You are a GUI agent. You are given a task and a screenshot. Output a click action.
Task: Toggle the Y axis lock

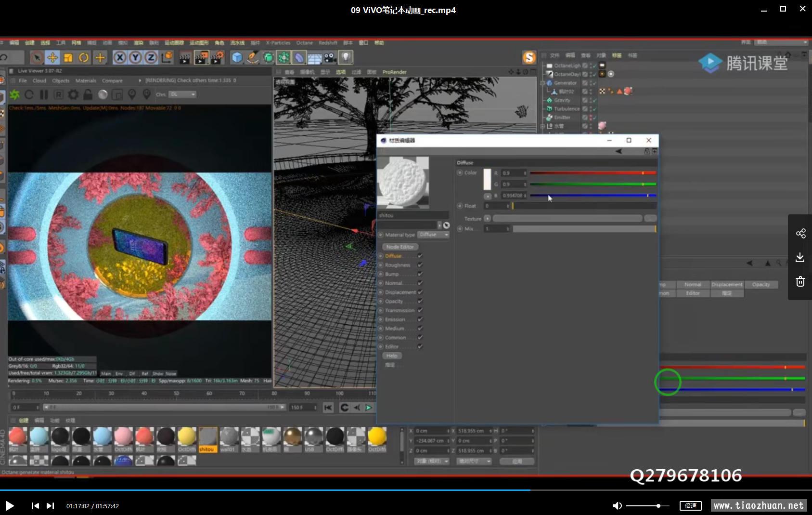tap(136, 58)
